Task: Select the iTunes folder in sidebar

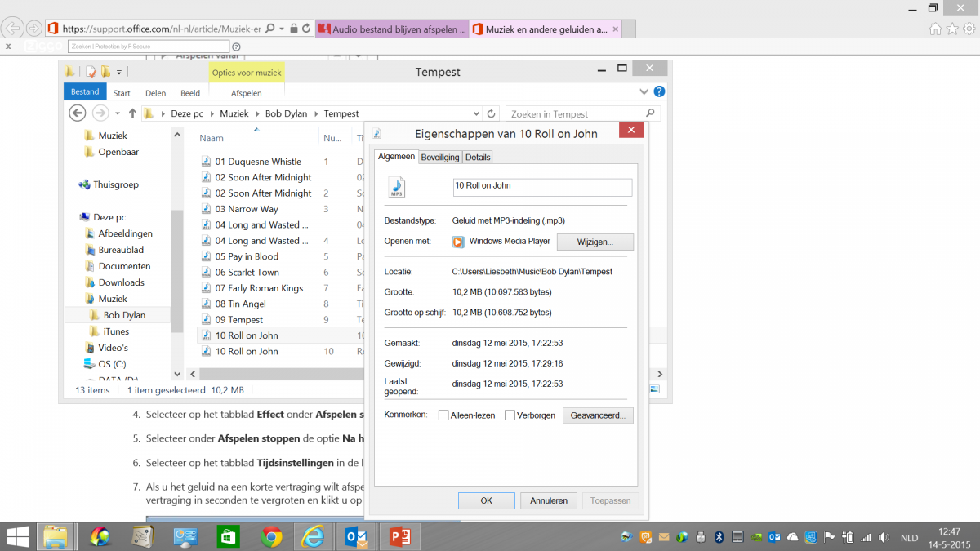Action: click(115, 331)
